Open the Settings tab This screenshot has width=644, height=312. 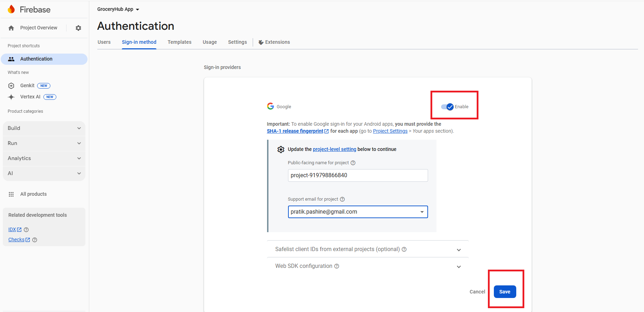pyautogui.click(x=237, y=42)
